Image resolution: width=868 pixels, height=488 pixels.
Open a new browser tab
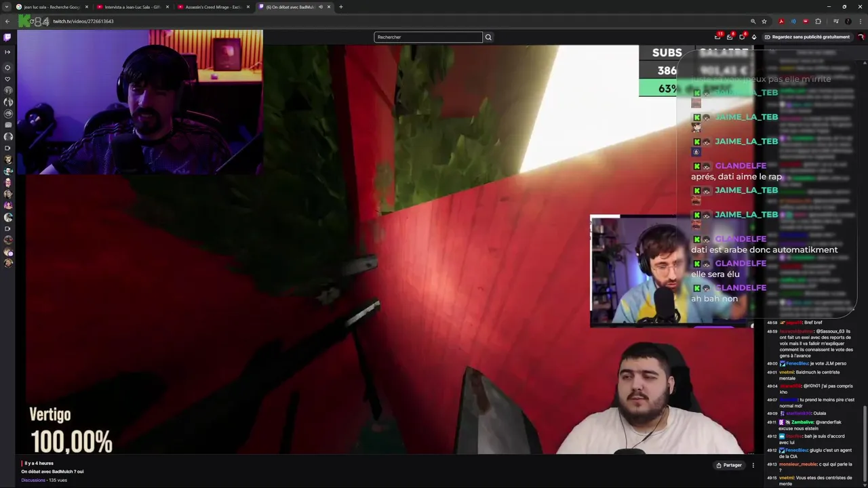pyautogui.click(x=340, y=7)
